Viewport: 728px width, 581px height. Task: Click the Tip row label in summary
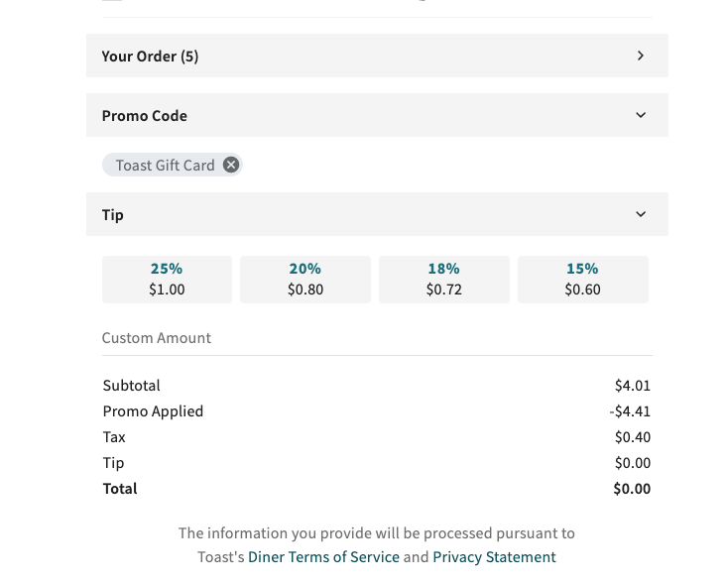(x=113, y=463)
